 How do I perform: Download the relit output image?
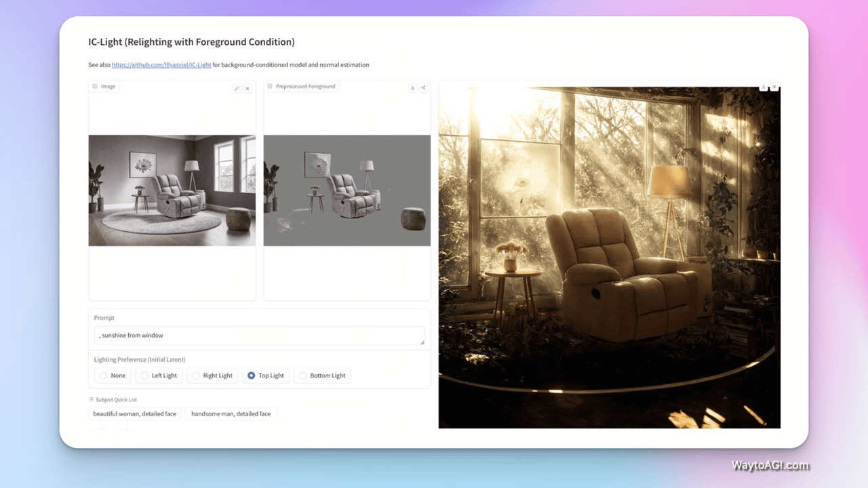764,87
